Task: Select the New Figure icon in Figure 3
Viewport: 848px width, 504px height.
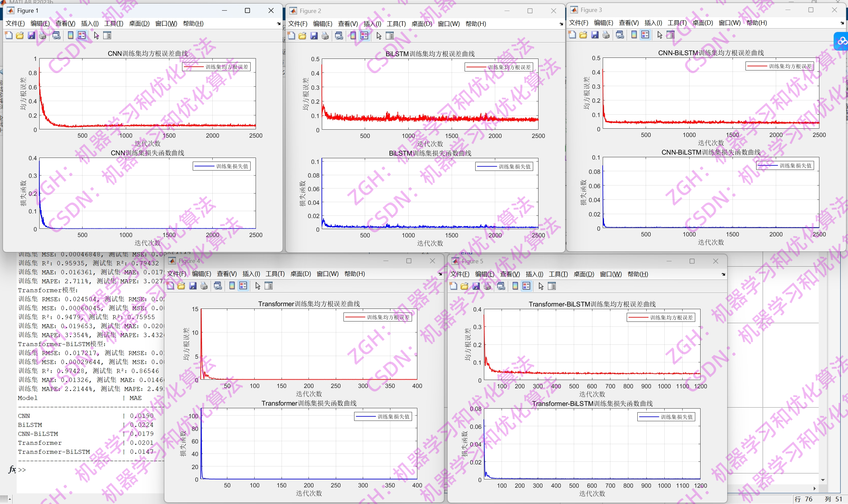Action: pos(572,34)
